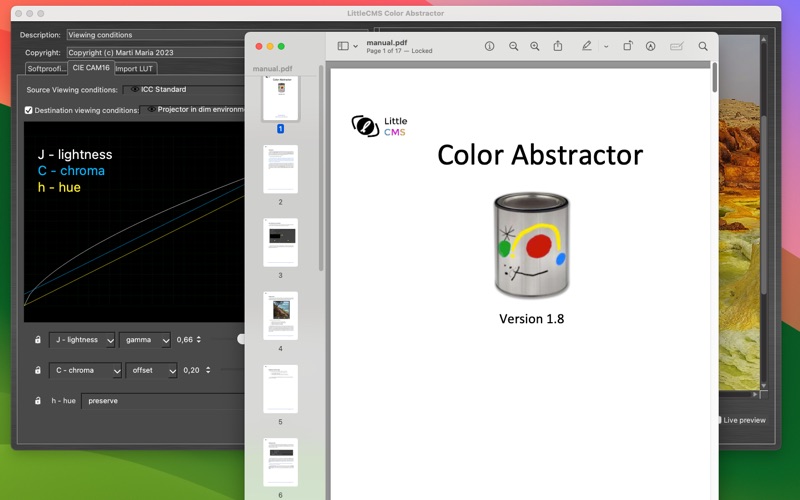This screenshot has width=800, height=500.
Task: Click the manual.pdf title in toolbar
Action: click(386, 42)
